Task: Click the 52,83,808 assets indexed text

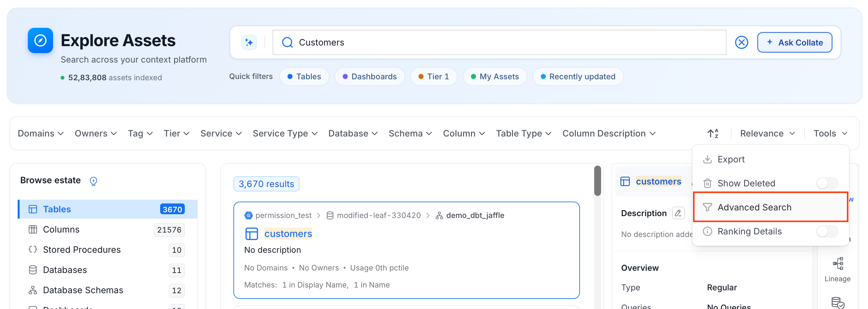Action: coord(115,77)
